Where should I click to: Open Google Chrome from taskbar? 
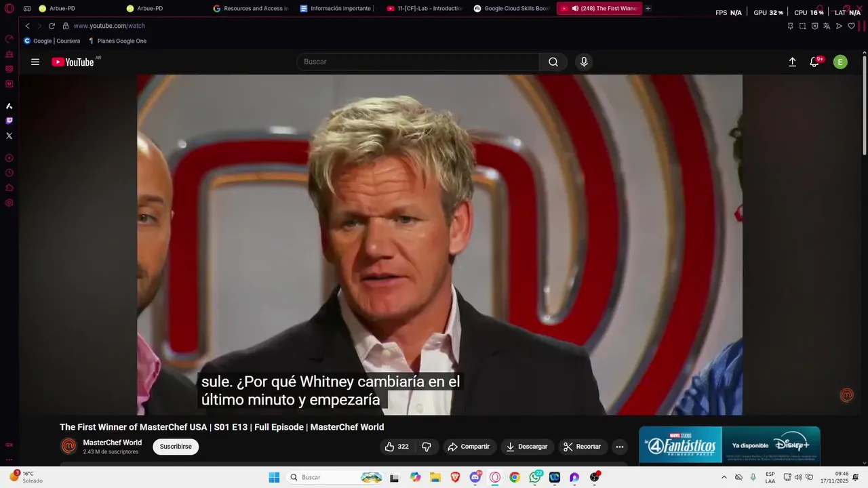point(515,477)
